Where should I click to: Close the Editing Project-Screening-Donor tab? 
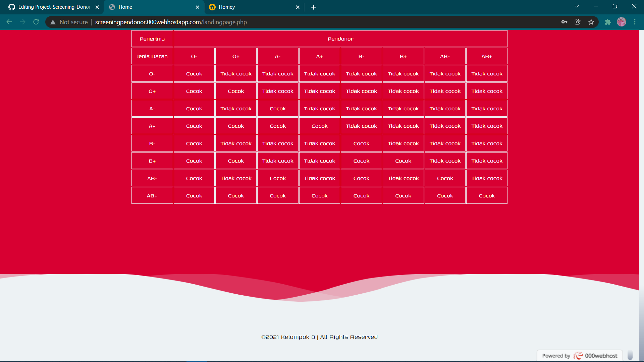tap(97, 7)
